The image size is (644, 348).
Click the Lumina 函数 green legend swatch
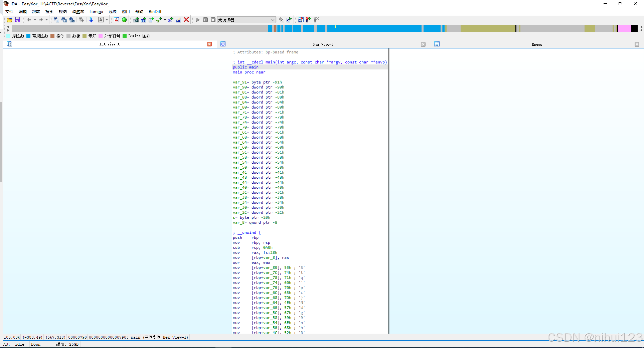coord(125,36)
